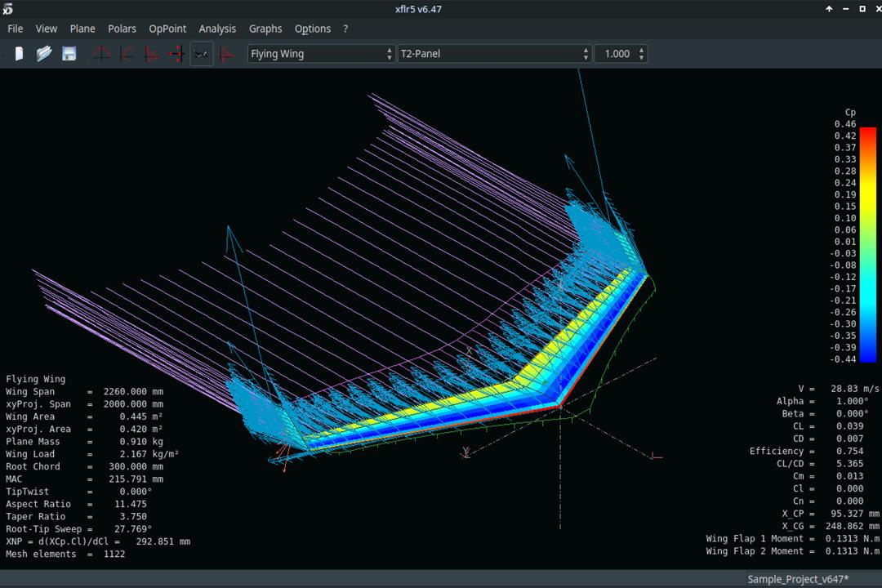Open the 1.000 operating point dropdown
The height and width of the screenshot is (588, 882).
click(621, 54)
